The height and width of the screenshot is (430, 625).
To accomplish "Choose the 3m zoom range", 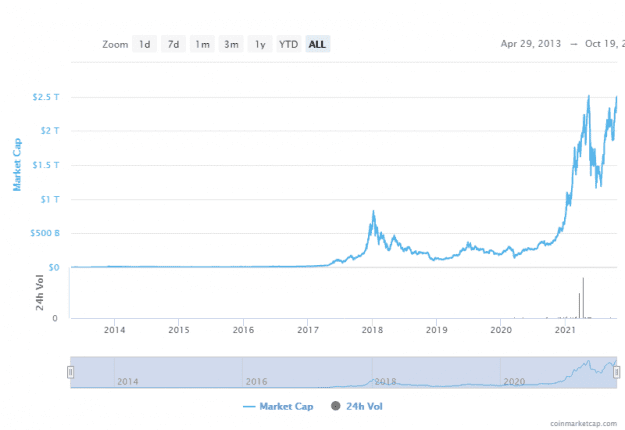I will tap(231, 44).
